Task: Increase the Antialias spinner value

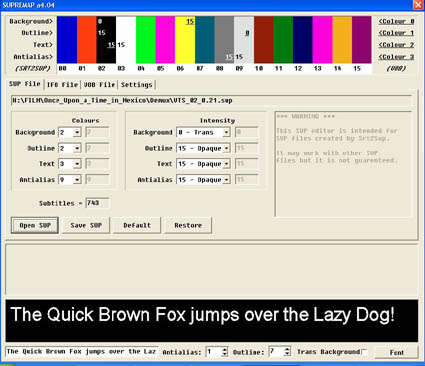Action: click(225, 349)
